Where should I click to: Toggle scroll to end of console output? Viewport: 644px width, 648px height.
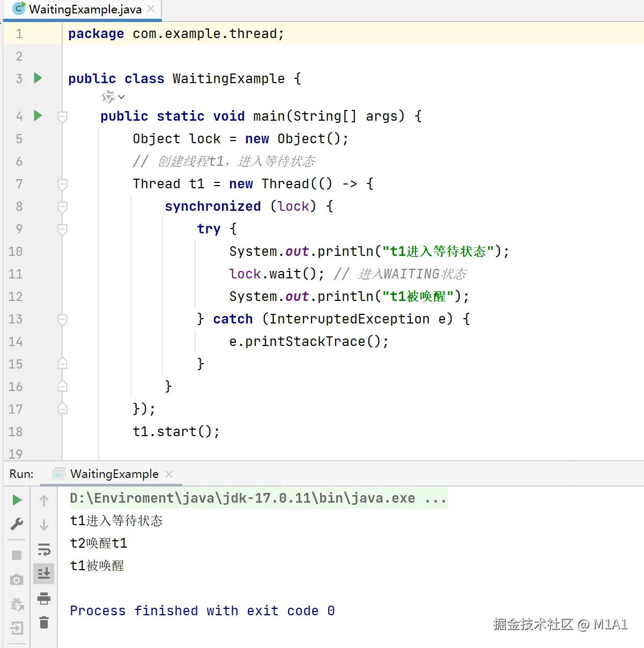(44, 573)
